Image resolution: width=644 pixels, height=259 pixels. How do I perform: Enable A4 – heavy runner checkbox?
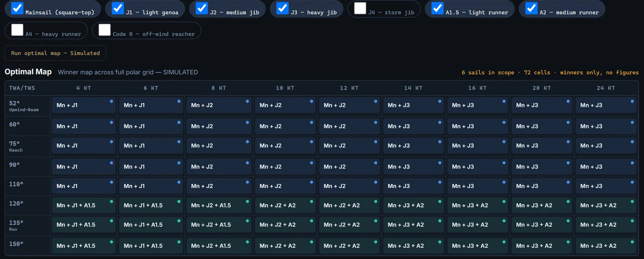(x=17, y=30)
